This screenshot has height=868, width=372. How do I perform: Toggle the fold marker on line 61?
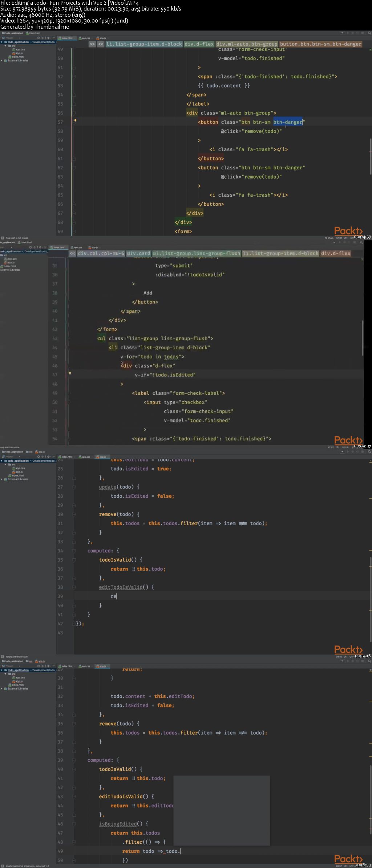point(74,158)
